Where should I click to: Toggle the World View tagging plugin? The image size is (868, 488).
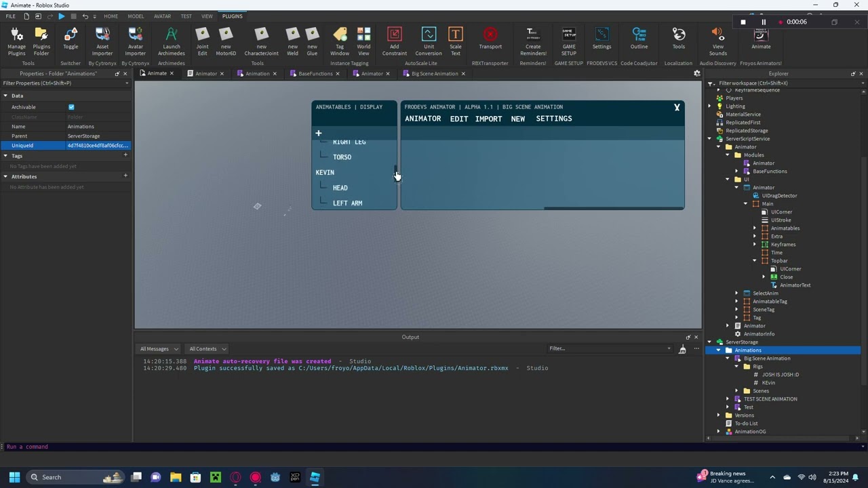click(363, 42)
